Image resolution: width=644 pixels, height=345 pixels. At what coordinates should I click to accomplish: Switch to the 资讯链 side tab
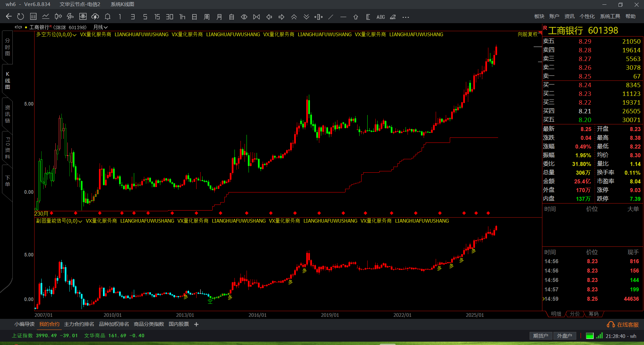(x=7, y=114)
